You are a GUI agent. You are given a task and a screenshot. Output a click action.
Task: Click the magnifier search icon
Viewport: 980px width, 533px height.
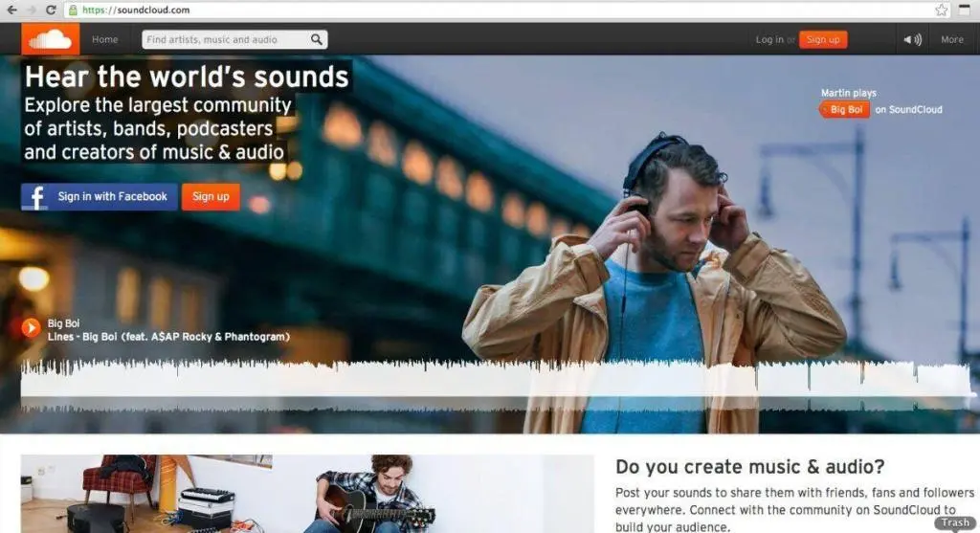click(317, 39)
